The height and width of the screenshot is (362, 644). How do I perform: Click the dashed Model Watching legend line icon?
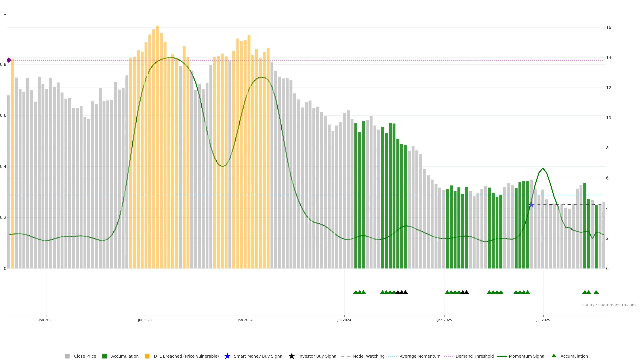coord(345,356)
